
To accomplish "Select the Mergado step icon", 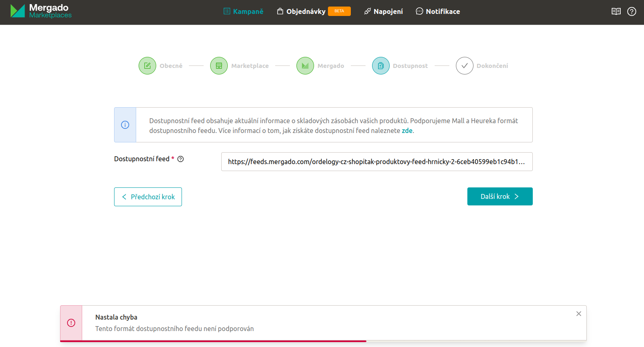I will tap(305, 65).
